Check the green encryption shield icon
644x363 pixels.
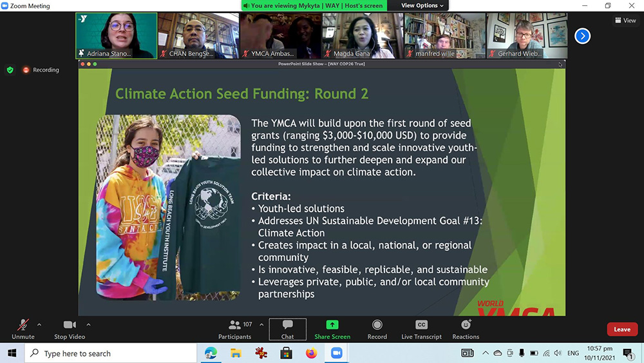coord(10,70)
